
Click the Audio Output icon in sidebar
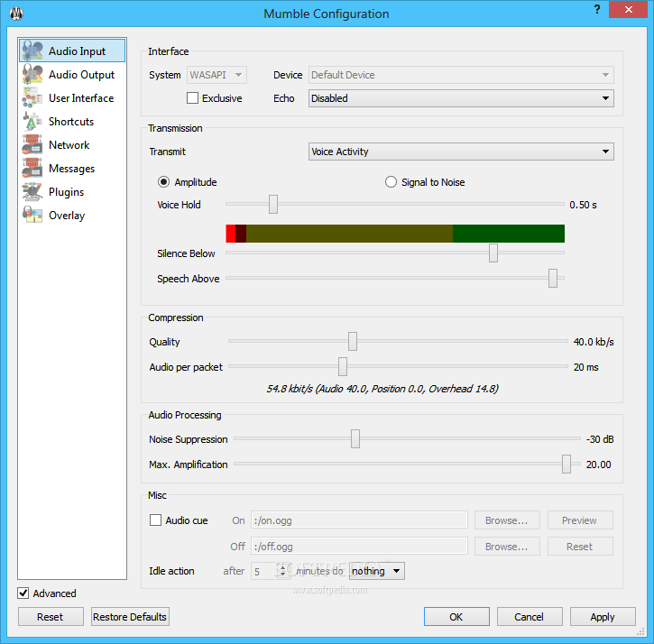pyautogui.click(x=32, y=74)
